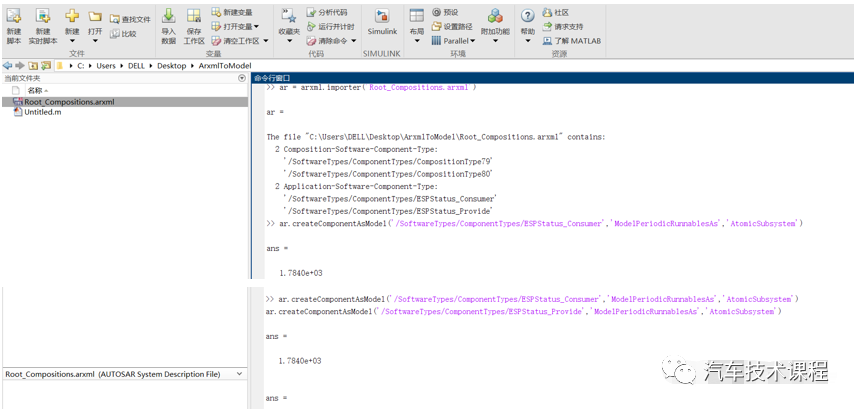Viewport: 856px width, 409px height.
Task: Click 清除命令 (Clear Commands) icon
Action: [x=311, y=40]
